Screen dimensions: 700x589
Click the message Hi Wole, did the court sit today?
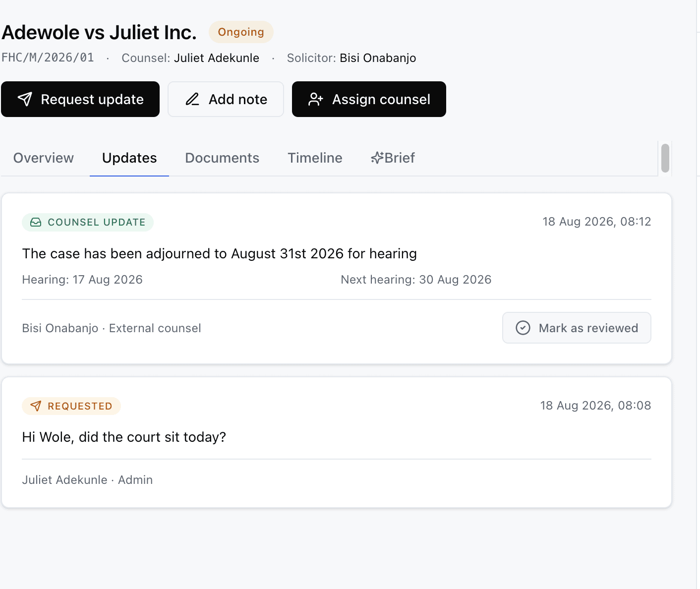point(124,437)
